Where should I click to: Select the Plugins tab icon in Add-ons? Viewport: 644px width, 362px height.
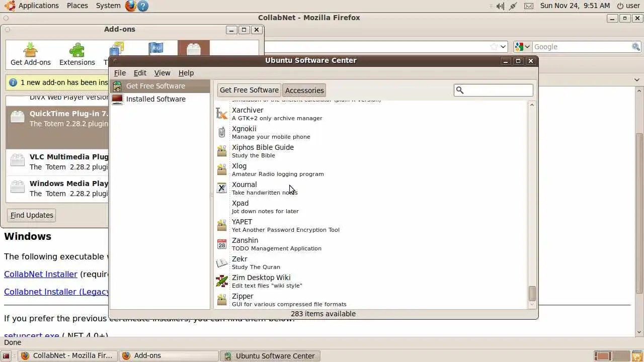coord(194,49)
